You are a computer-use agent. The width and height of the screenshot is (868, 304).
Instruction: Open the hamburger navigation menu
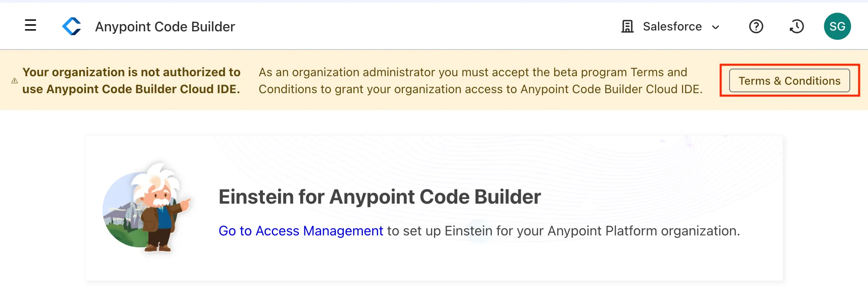coord(30,25)
